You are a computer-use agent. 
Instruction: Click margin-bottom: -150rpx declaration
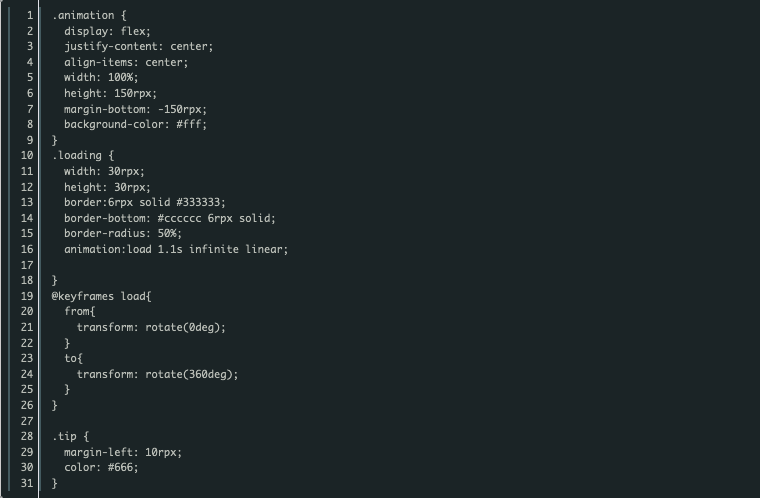[x=135, y=109]
